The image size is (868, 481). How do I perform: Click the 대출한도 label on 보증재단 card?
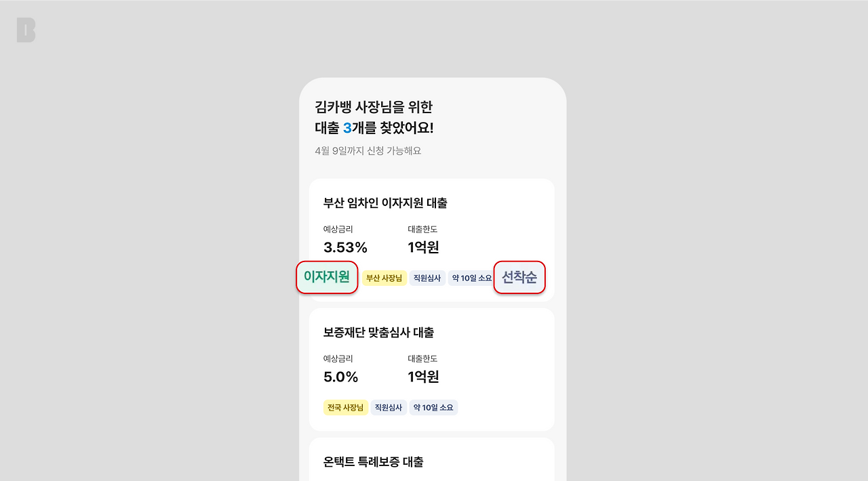pyautogui.click(x=422, y=358)
